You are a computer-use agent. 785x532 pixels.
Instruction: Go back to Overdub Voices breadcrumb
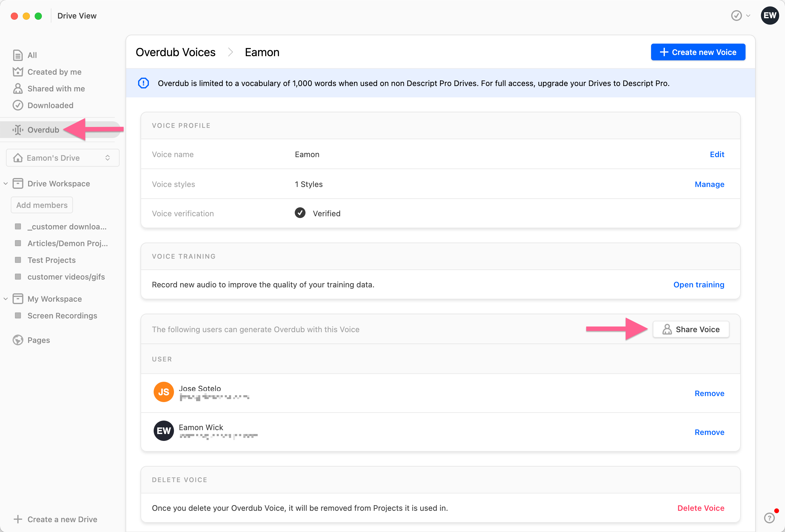(175, 52)
